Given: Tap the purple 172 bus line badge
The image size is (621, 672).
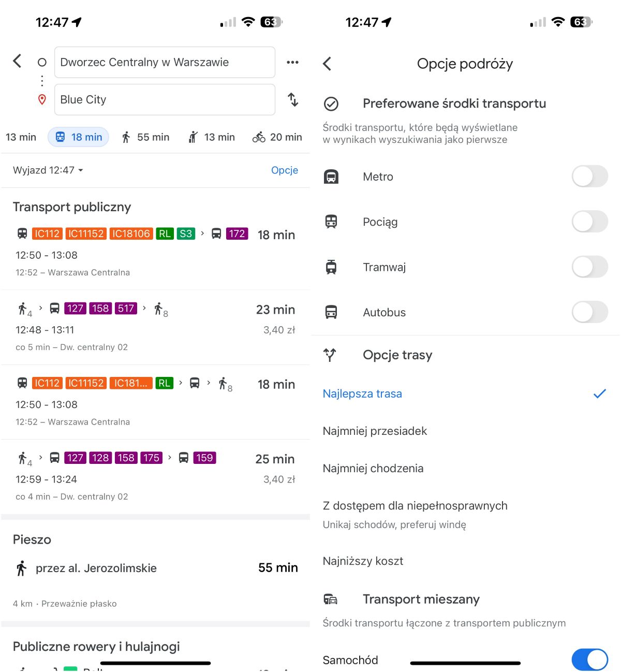Looking at the screenshot, I should (237, 233).
